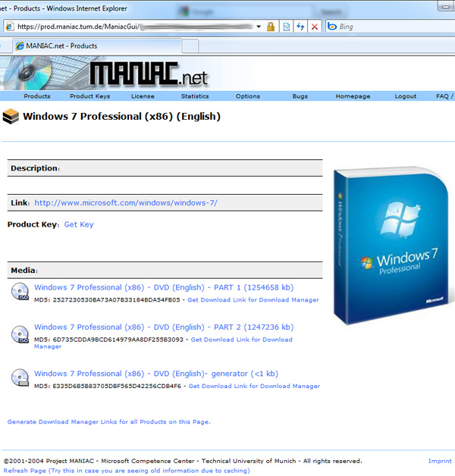Click the ISO disc icon for PART 1
Viewport: 455px width, 476px height.
coord(20,291)
